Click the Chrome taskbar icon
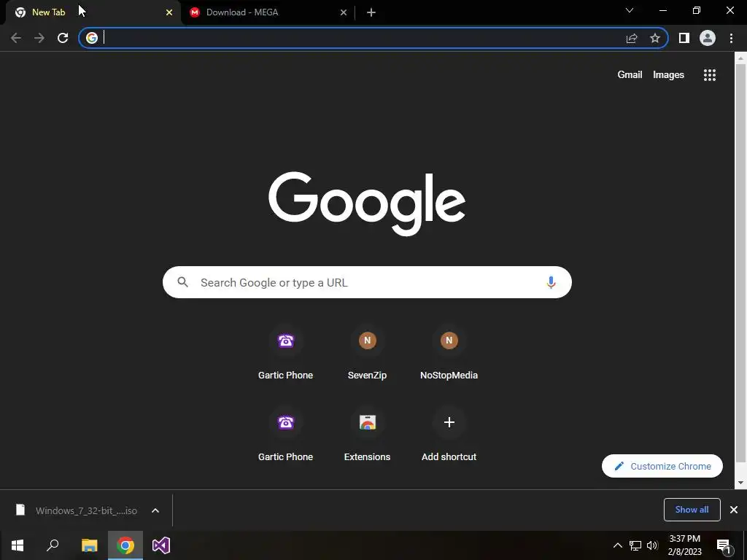747x560 pixels. pos(125,545)
